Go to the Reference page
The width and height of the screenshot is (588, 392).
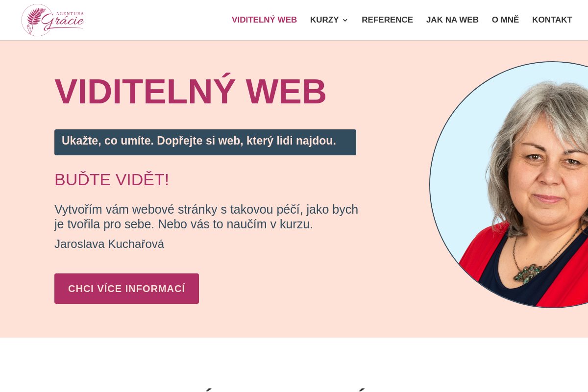pos(387,20)
